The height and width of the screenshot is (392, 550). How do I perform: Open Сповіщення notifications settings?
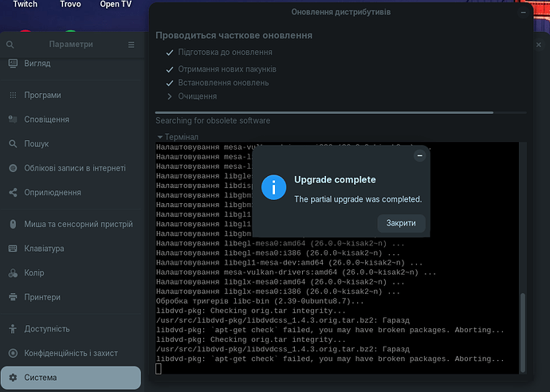tap(46, 120)
